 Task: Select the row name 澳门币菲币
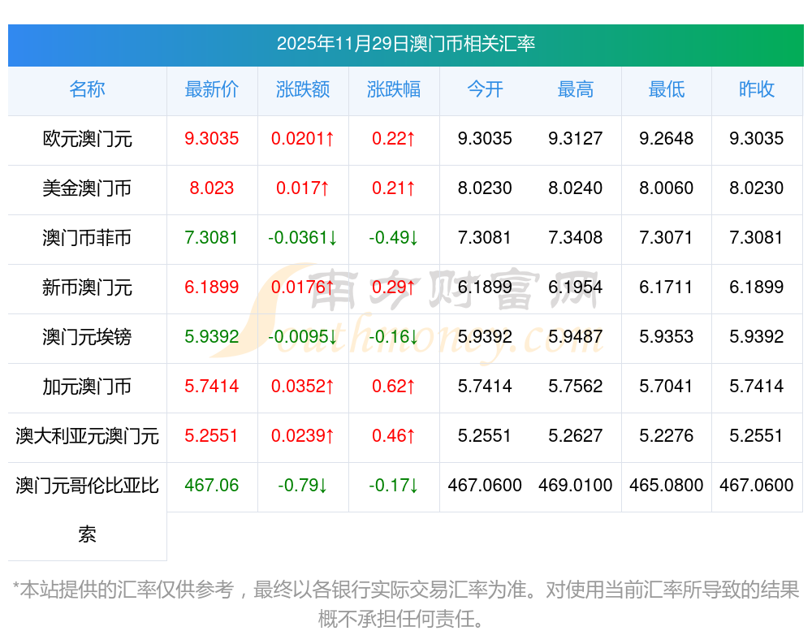[x=87, y=238]
